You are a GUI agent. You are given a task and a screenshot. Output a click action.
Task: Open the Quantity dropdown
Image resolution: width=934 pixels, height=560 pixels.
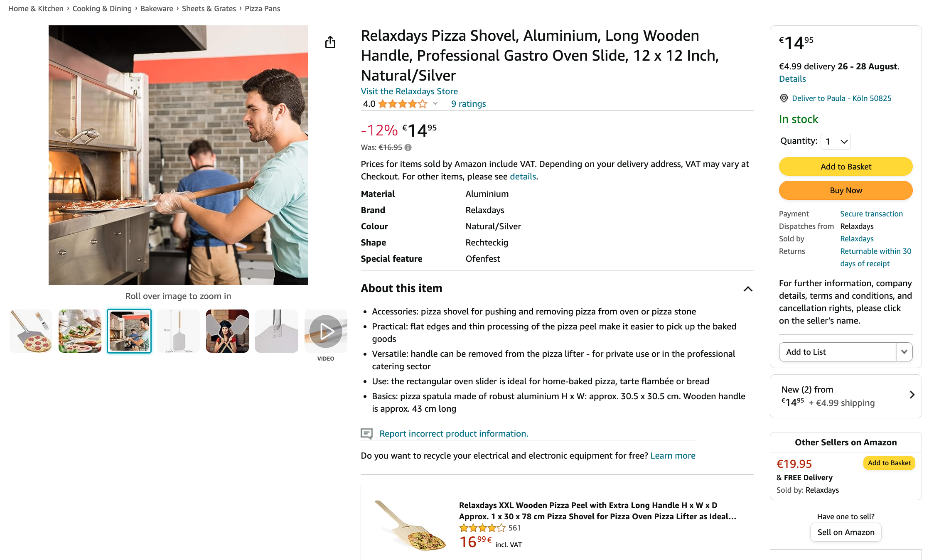click(835, 141)
